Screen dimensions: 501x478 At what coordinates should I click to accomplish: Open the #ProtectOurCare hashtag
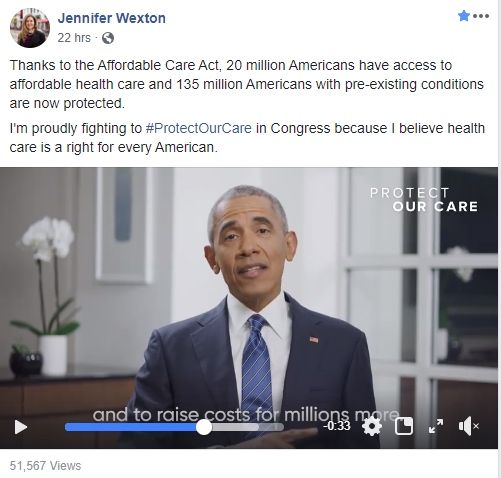[199, 128]
